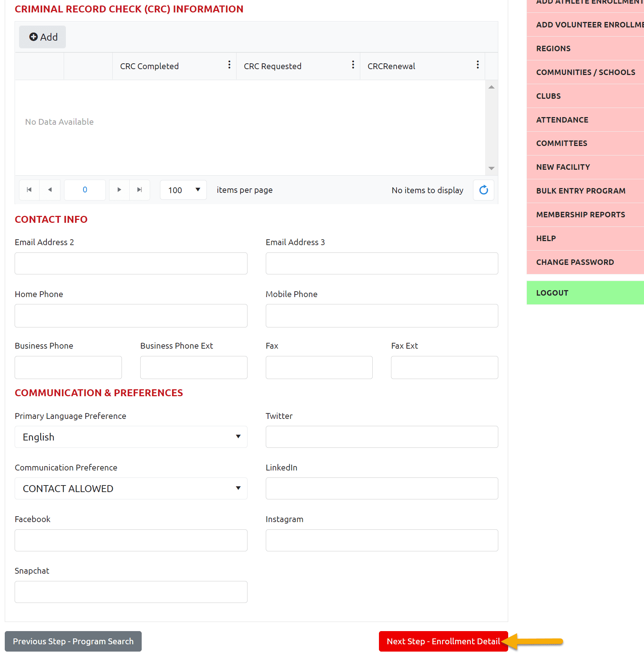Open Communities / Schools menu item

pyautogui.click(x=585, y=72)
